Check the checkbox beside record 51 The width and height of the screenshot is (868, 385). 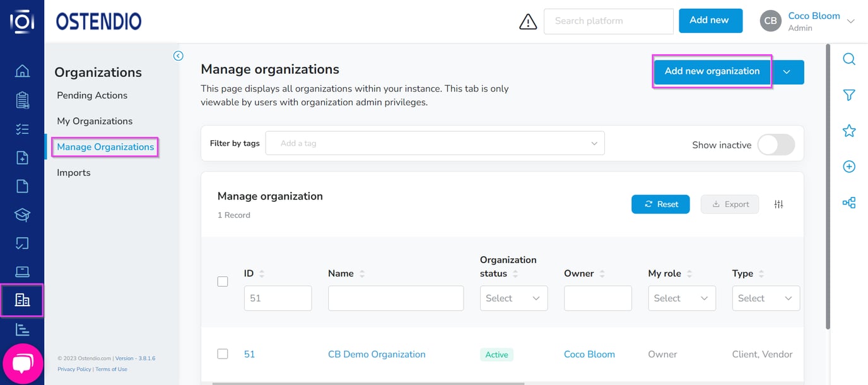223,353
